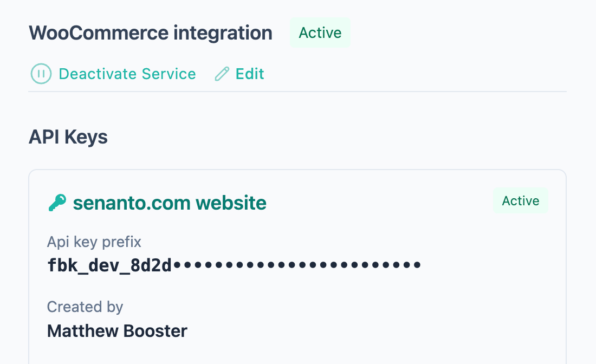596x364 pixels.
Task: Click the Active badge in the senanto.com card
Action: 520,201
